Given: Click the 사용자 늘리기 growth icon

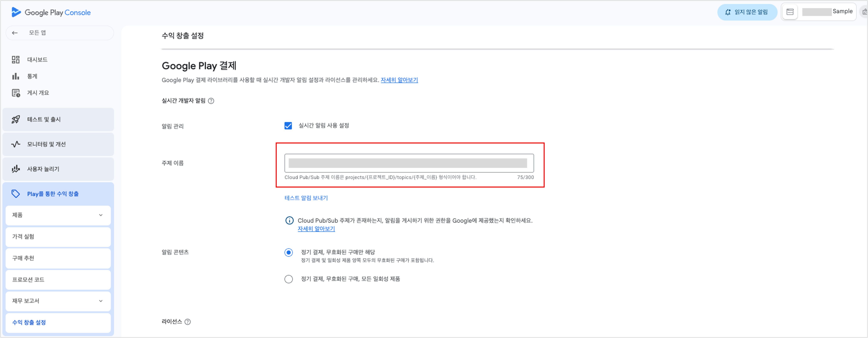Looking at the screenshot, I should 15,169.
